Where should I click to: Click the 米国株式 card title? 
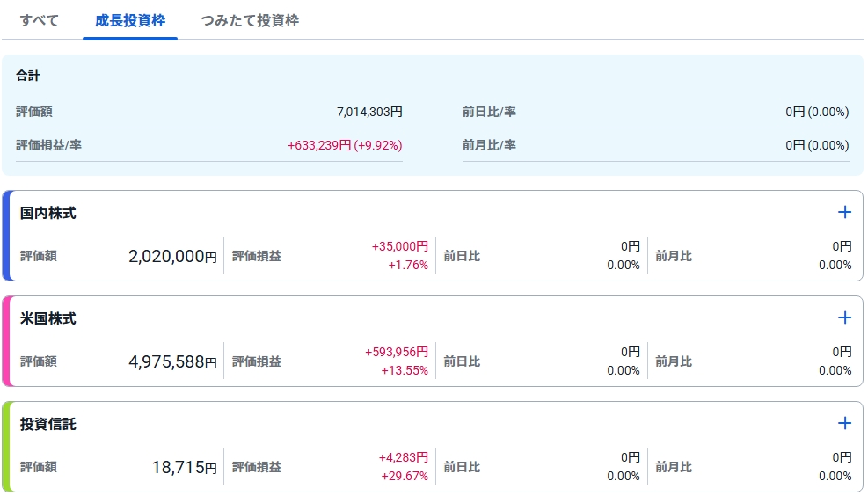[48, 318]
